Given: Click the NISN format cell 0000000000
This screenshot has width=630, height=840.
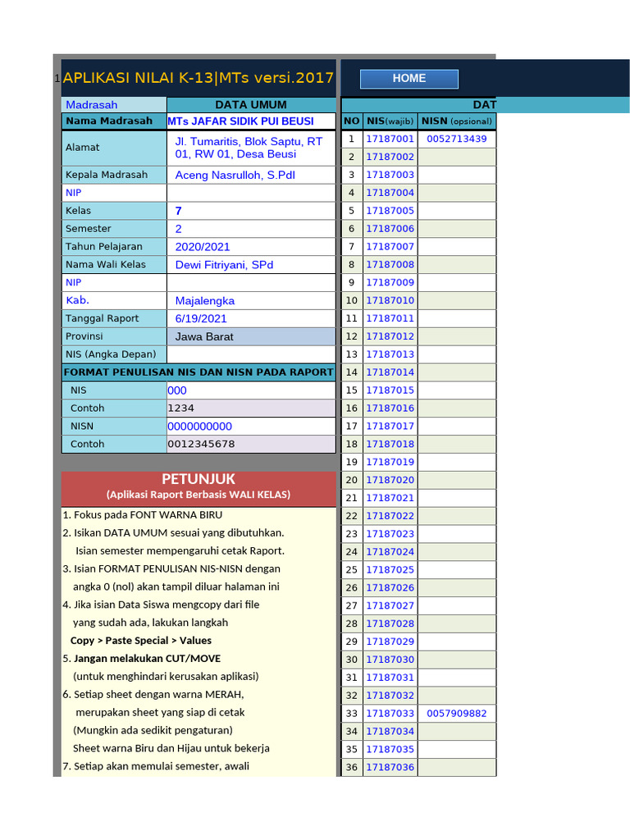Looking at the screenshot, I should tap(251, 427).
